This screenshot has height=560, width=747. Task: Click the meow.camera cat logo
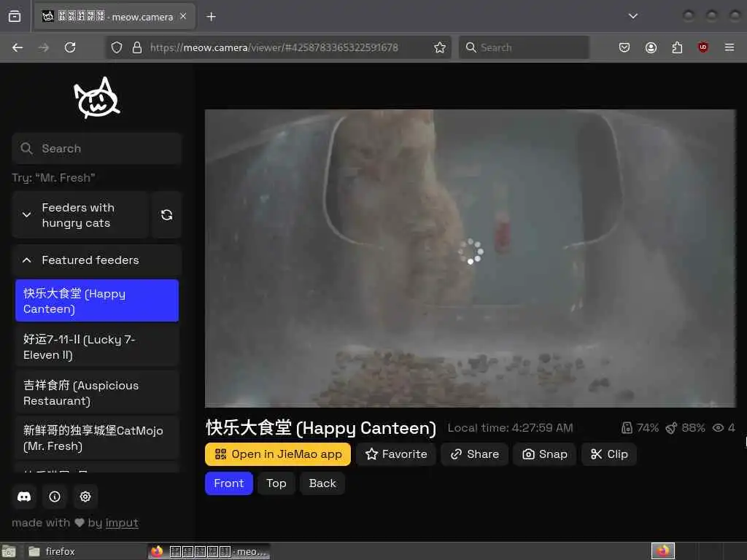pos(97,98)
